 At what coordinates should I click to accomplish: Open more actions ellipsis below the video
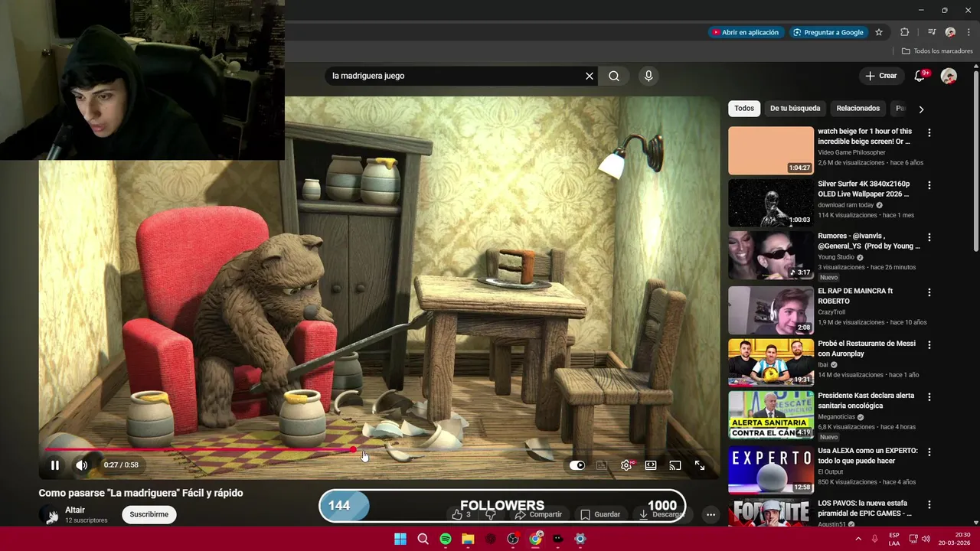[710, 514]
